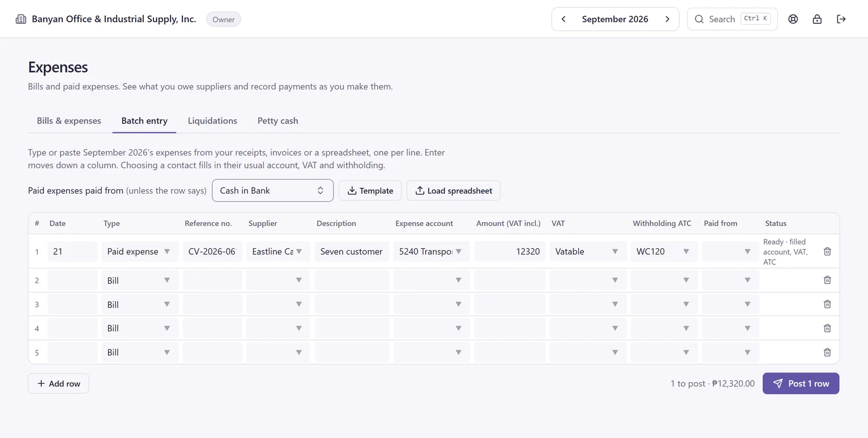868x438 pixels.
Task: Open row 5 expense account dropdown
Action: coord(431,352)
